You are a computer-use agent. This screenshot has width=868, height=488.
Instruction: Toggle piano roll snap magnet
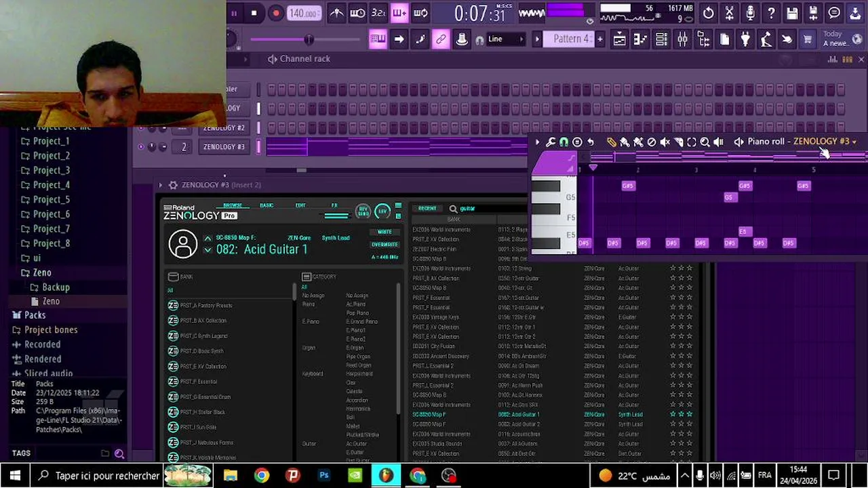coord(564,142)
